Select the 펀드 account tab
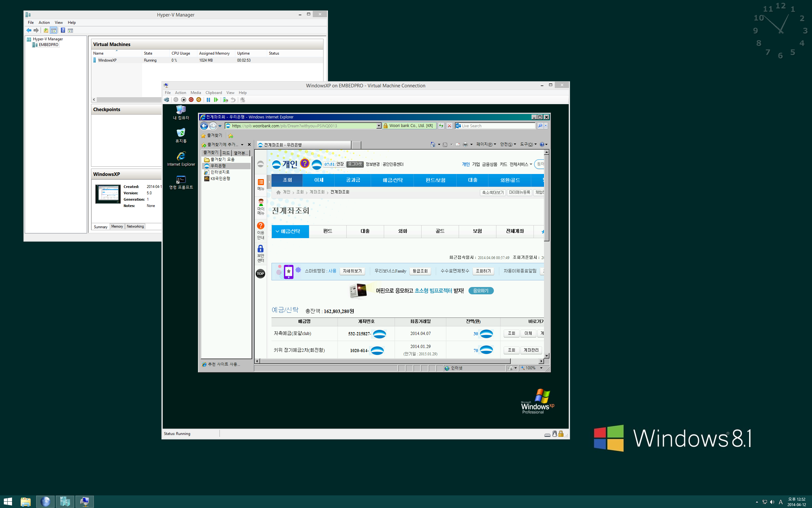The height and width of the screenshot is (508, 812). (327, 231)
